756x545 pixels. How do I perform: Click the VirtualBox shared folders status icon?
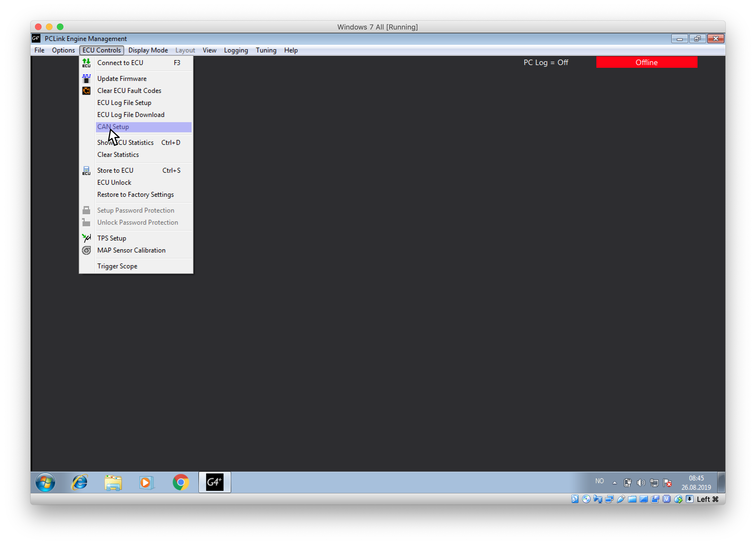click(632, 499)
